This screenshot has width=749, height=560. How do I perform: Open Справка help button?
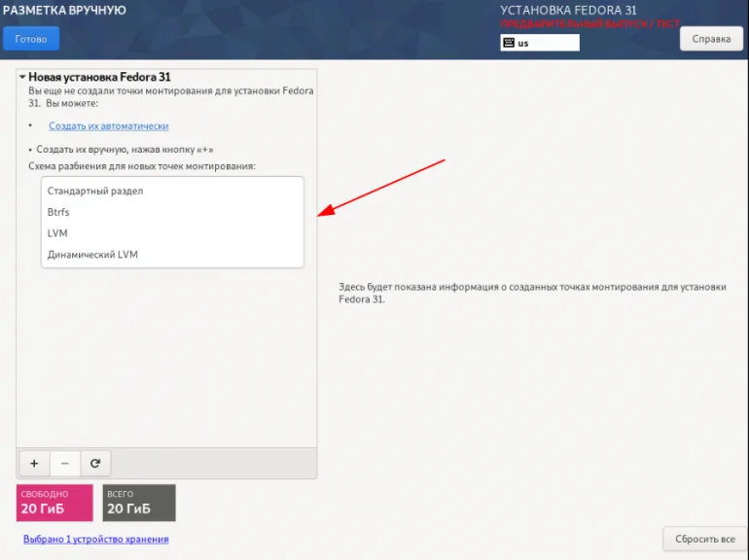711,39
